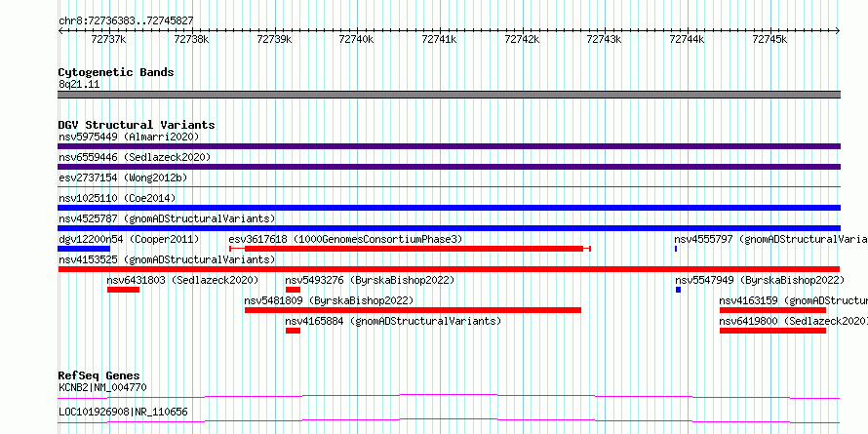Screen dimensions: 868x434
Task: Open esv3617618 (1000GenomesConsortiumPhase3) label
Action: click(345, 239)
